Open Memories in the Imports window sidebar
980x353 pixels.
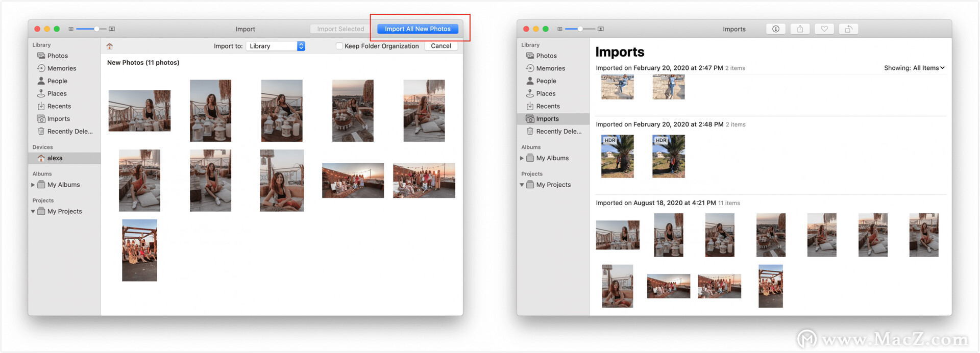(x=553, y=68)
